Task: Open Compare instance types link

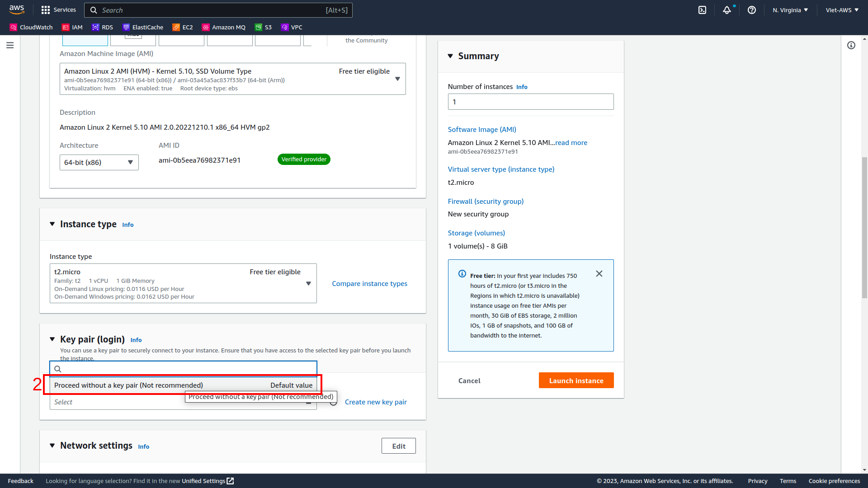Action: [369, 283]
